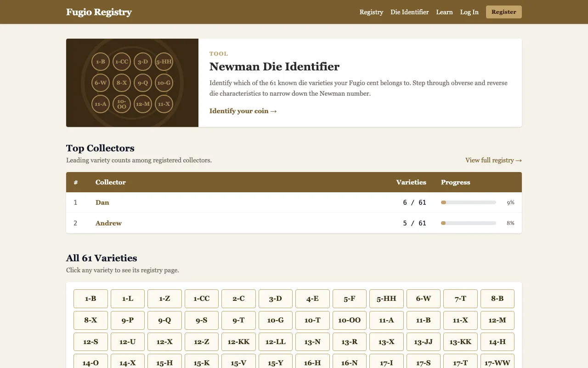Click Dan's 6 / 61 variety count
Screen dimensions: 588x368
tap(414, 202)
